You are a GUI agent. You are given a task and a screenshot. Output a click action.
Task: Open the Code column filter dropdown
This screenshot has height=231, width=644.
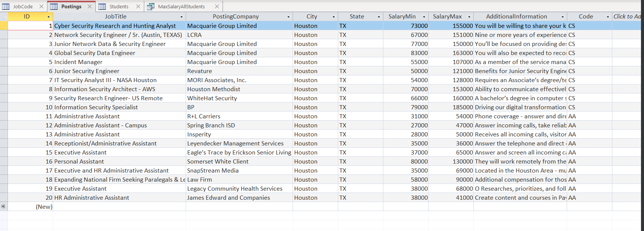click(608, 17)
